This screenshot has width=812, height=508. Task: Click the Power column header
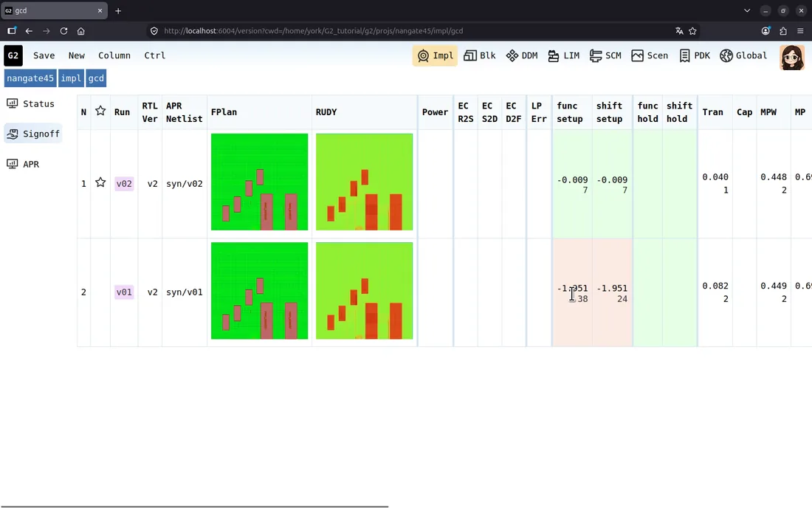click(x=435, y=111)
